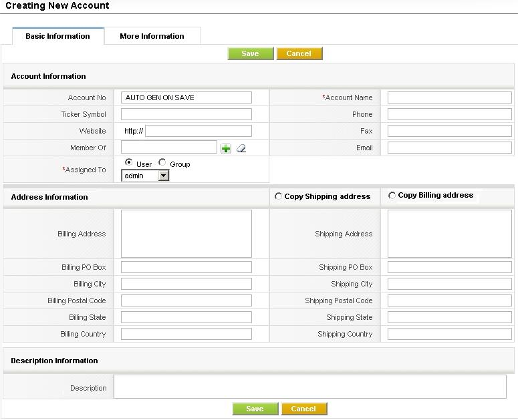Clear Member Of using the eraser icon
This screenshot has width=518, height=420.
click(241, 148)
